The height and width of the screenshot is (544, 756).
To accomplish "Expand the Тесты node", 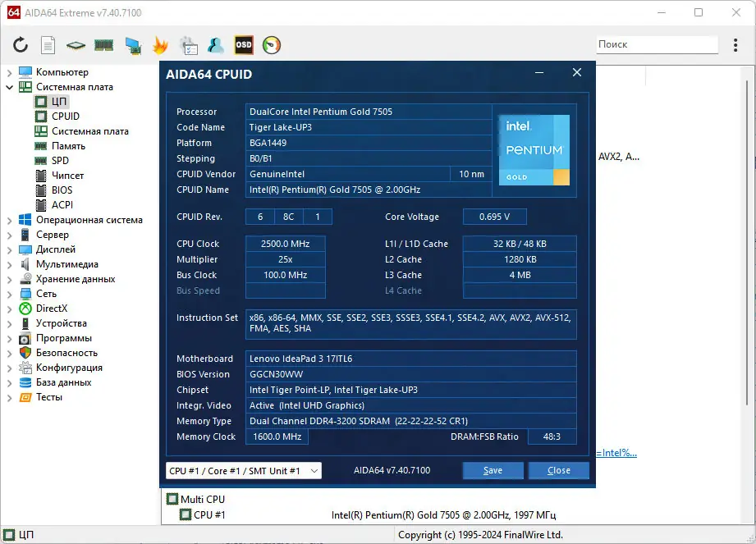I will 9,397.
